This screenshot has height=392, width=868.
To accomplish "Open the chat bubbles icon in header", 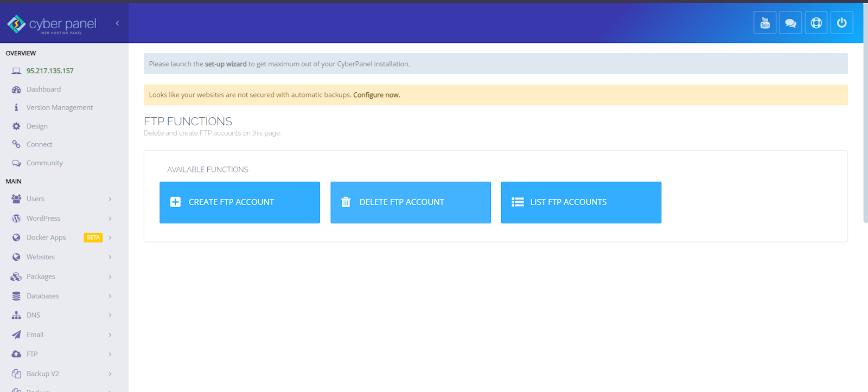I will (x=790, y=23).
